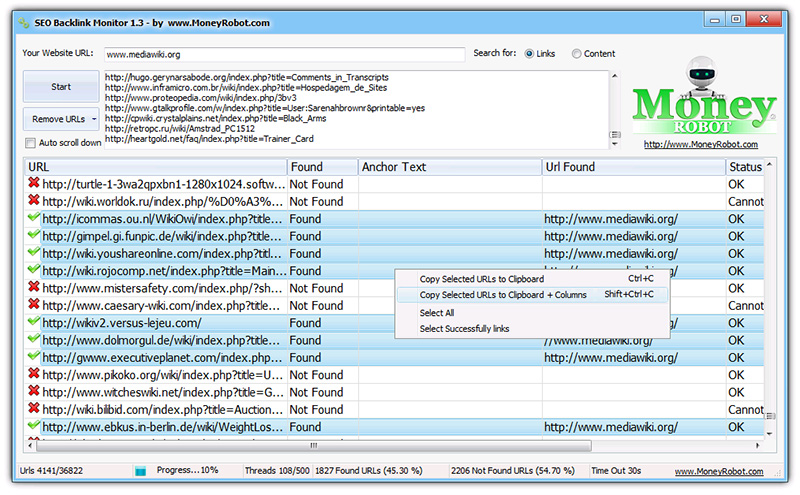Viewport: 800px width, 495px height.
Task: Click the www.inframicro.com.br line in URL list
Action: (246, 87)
